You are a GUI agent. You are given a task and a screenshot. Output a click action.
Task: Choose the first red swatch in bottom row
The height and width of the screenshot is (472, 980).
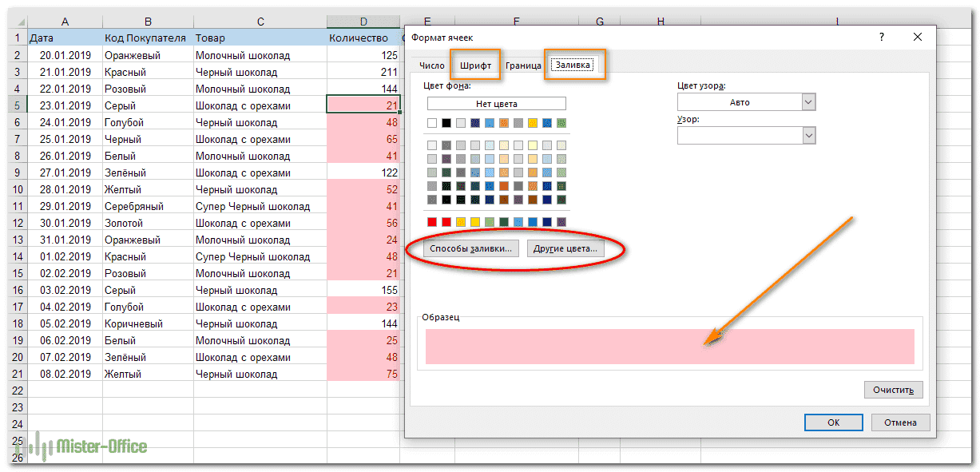pyautogui.click(x=432, y=222)
